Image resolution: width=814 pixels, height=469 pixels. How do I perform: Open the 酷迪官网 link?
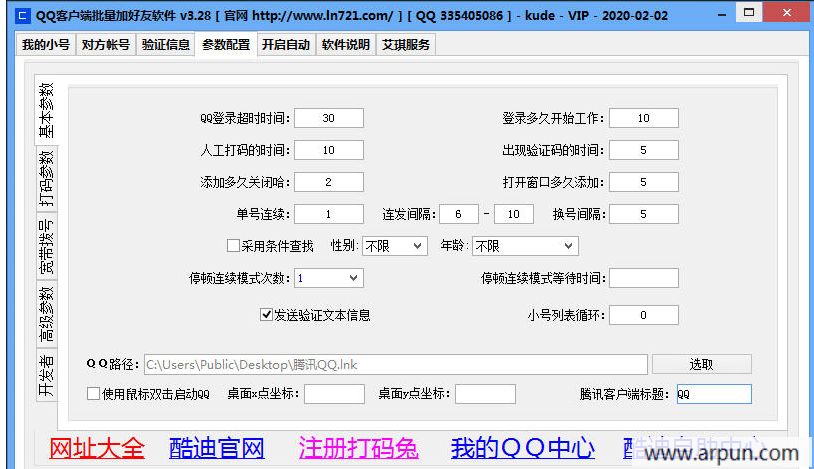217,448
